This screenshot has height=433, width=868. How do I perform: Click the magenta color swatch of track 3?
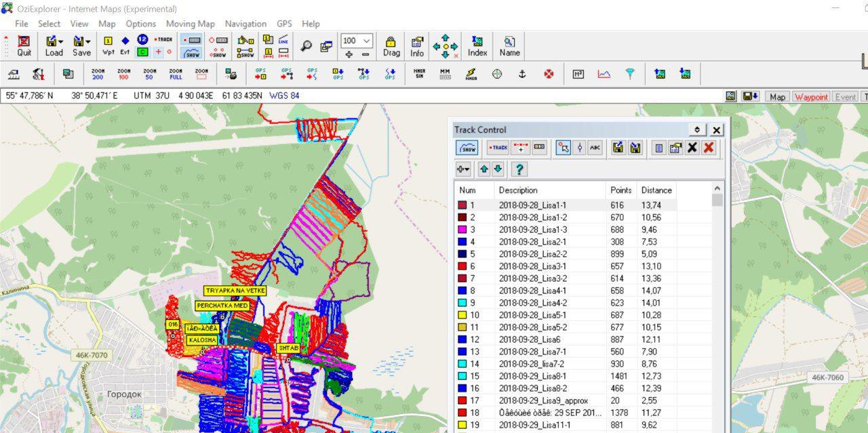coord(462,230)
